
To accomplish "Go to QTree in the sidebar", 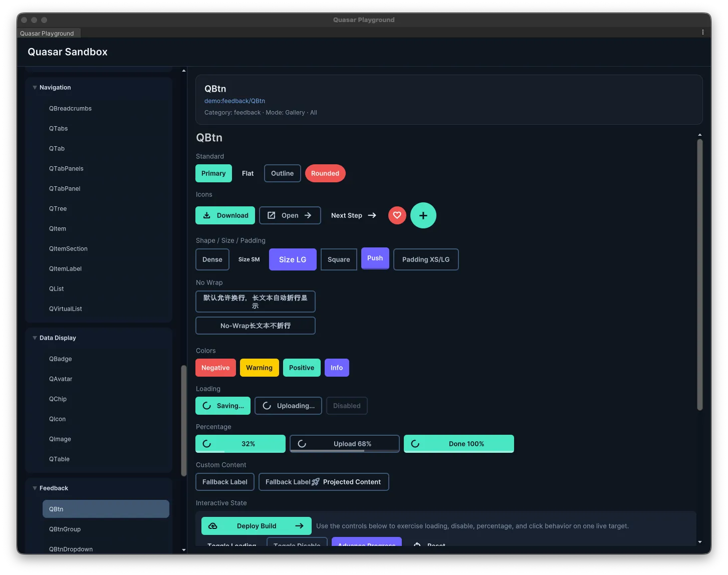I will point(106,208).
